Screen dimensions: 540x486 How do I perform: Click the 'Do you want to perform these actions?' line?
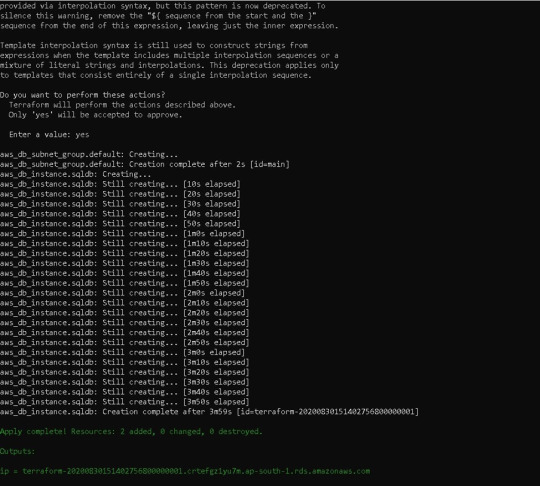(83, 95)
